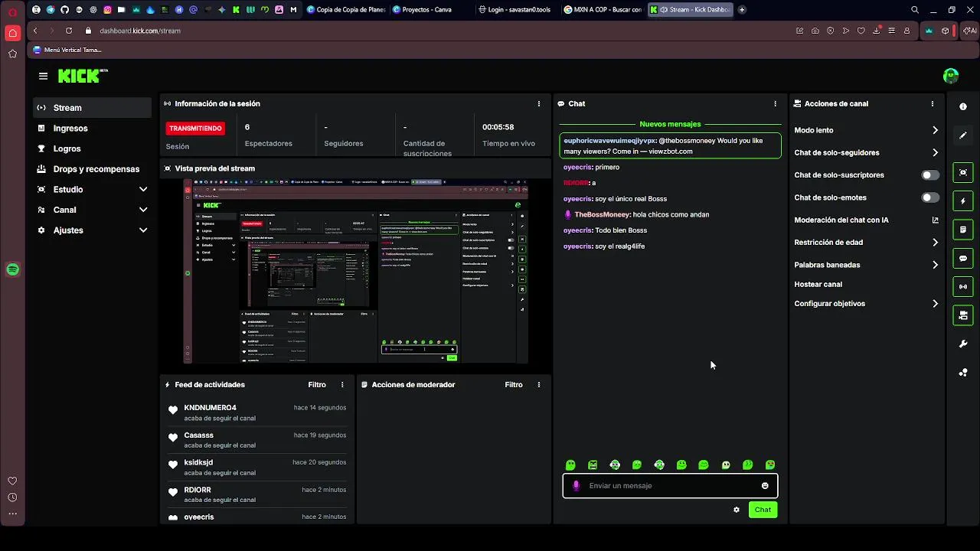The width and height of the screenshot is (980, 551).
Task: Open the browser downloads icon
Action: (x=877, y=31)
